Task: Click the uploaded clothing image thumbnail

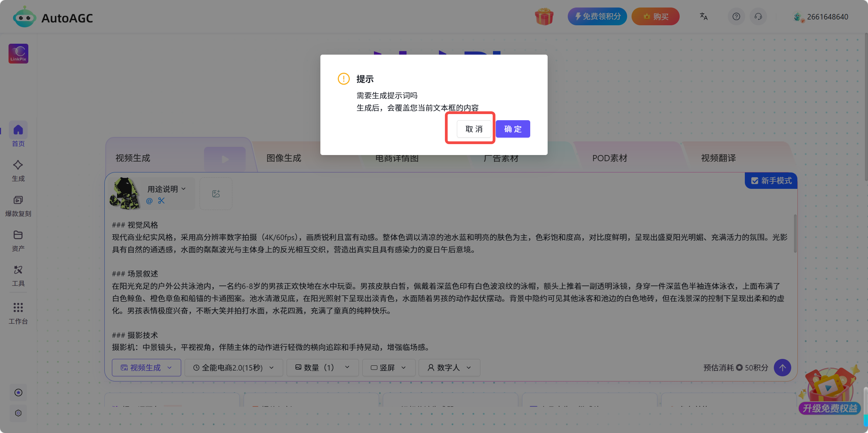Action: pos(125,193)
